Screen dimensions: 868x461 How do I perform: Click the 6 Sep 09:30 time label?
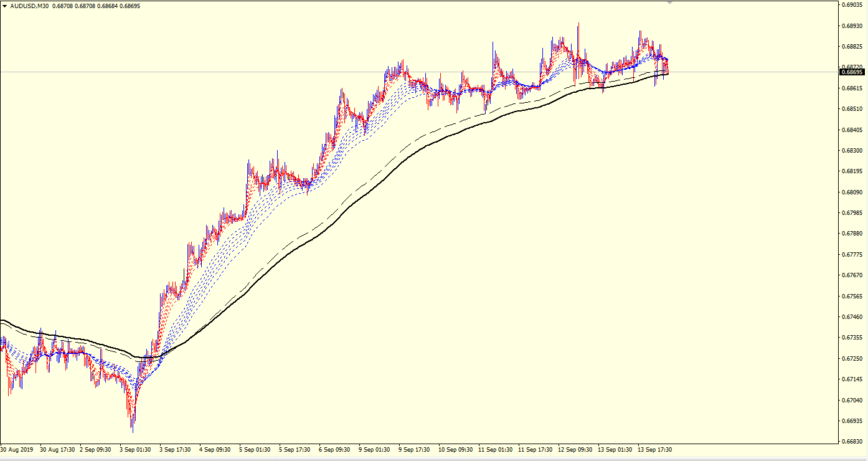tap(336, 449)
